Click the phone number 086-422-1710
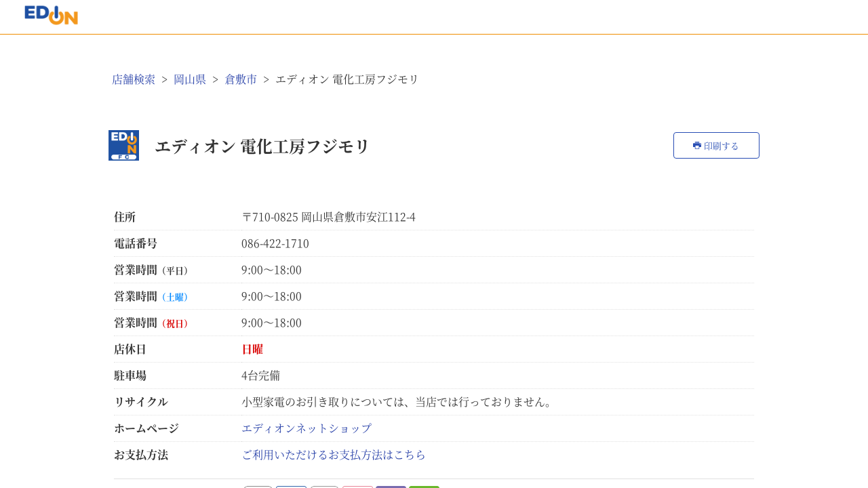The image size is (868, 488). pyautogui.click(x=275, y=243)
